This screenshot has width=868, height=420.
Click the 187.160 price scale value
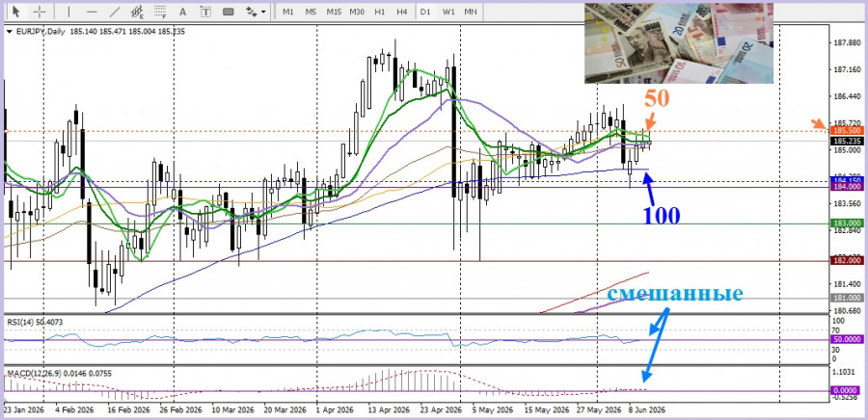click(x=845, y=70)
